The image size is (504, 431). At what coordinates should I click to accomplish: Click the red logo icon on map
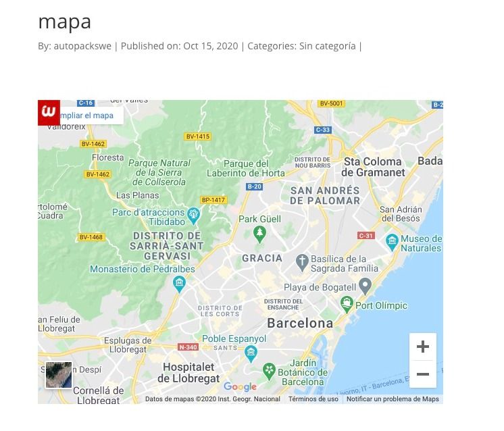coord(49,113)
